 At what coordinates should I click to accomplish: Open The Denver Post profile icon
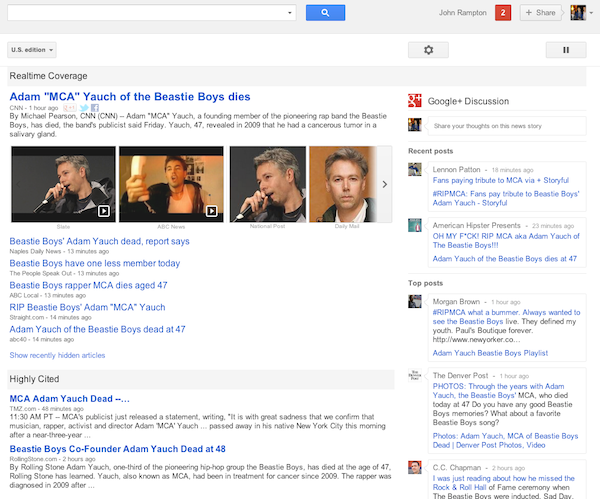coord(415,375)
